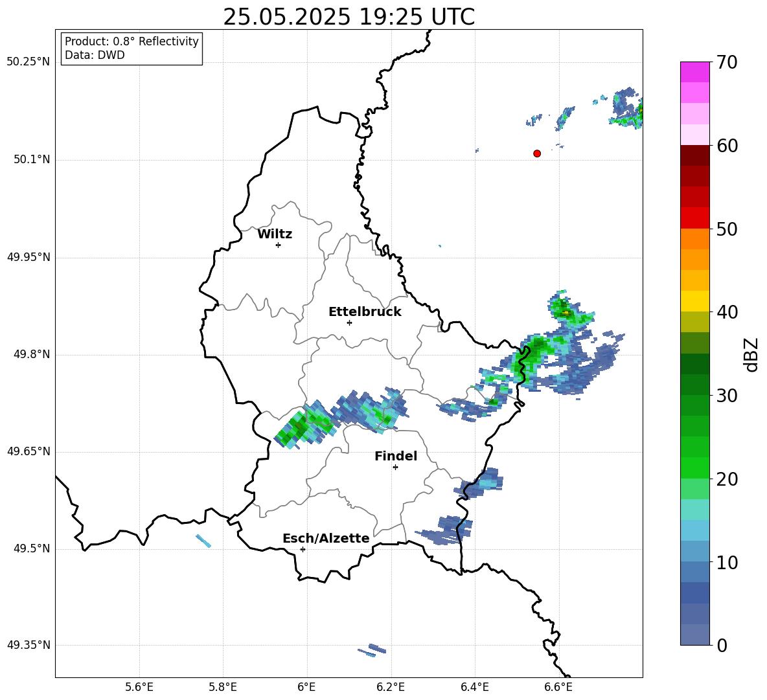The height and width of the screenshot is (700, 767).
Task: Select the Findel station label
Action: [x=396, y=456]
